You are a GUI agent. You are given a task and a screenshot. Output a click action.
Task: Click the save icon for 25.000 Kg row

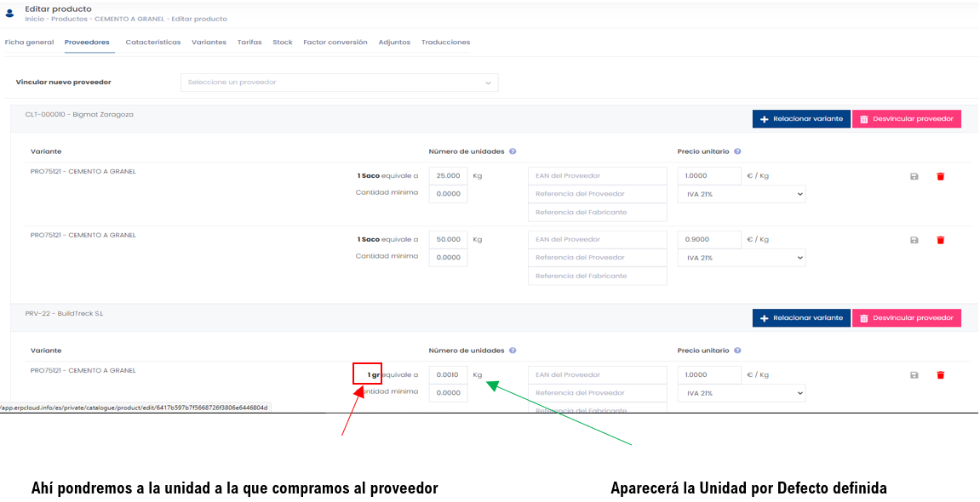pos(914,177)
